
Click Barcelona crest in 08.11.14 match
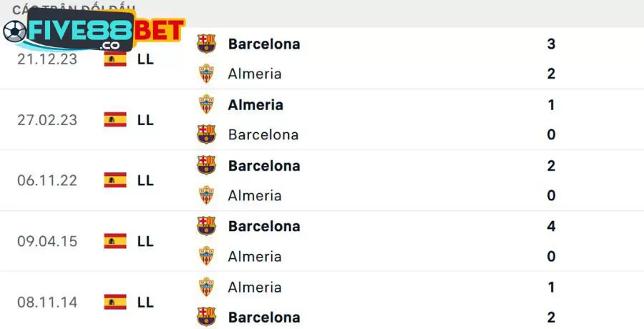pos(206,317)
